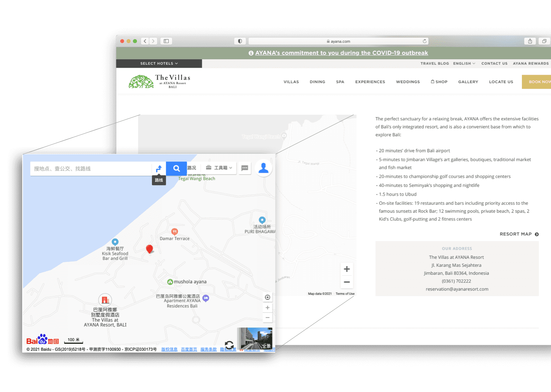Reload page using address bar refresh icon

pos(424,41)
